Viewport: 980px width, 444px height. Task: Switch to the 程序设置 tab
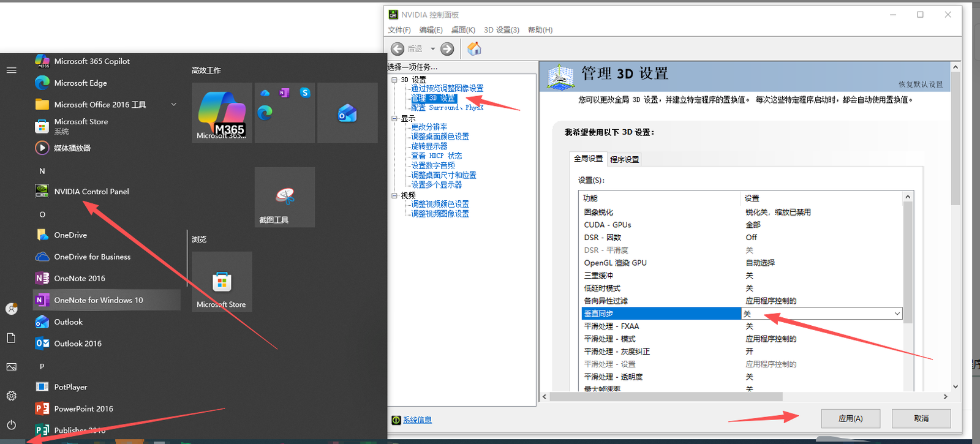624,159
